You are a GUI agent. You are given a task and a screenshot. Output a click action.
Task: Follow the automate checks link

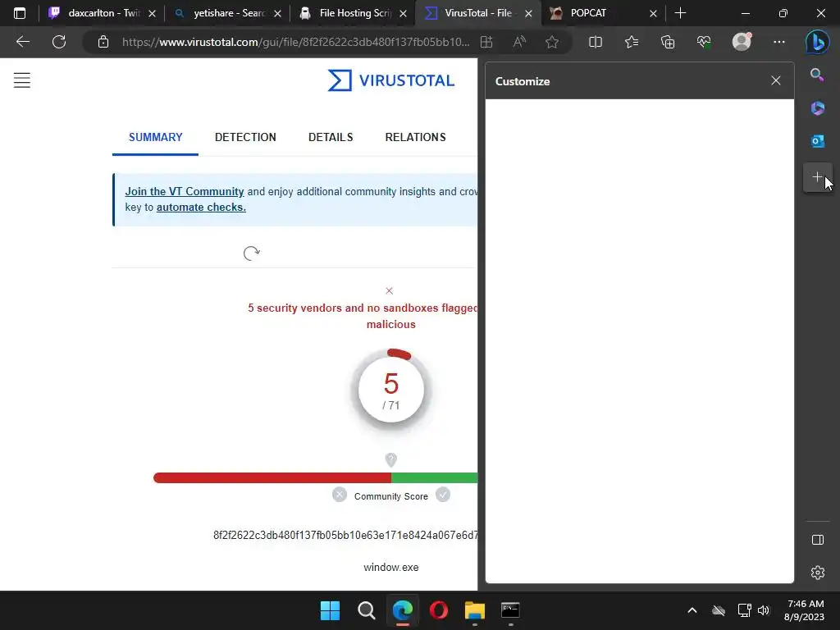pyautogui.click(x=201, y=208)
